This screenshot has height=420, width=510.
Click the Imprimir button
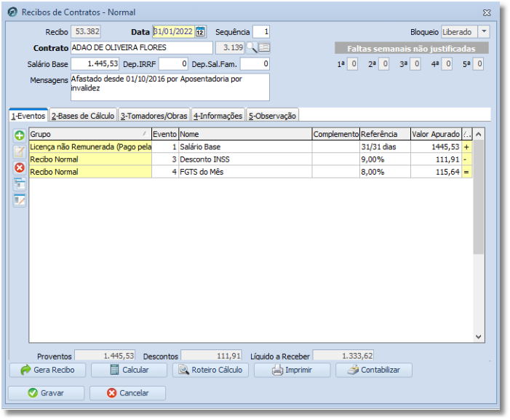(292, 370)
